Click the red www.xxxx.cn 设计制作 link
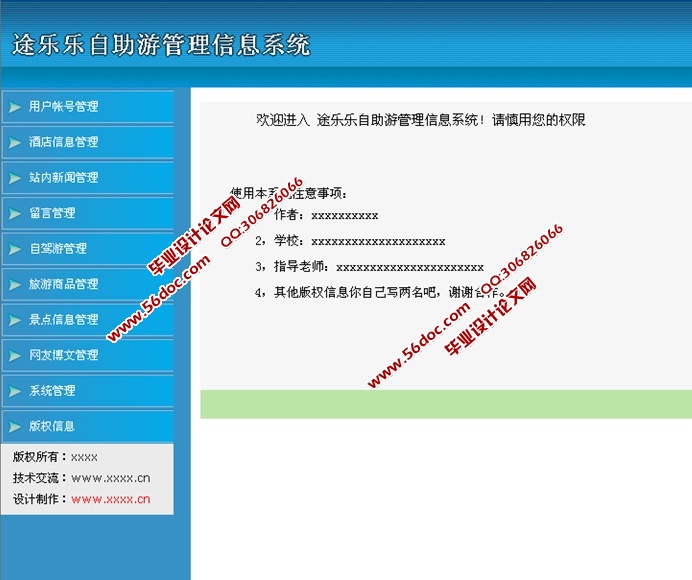The image size is (692, 580). 110,499
